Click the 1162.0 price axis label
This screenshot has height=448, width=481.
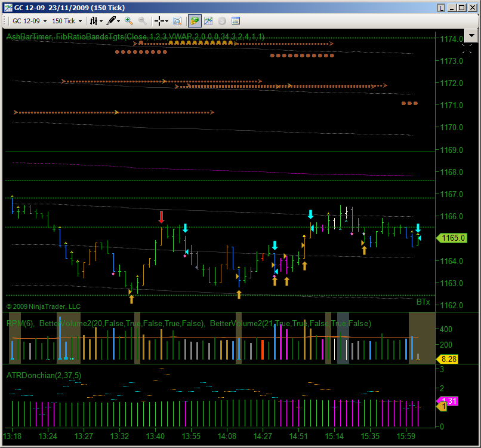coord(451,305)
